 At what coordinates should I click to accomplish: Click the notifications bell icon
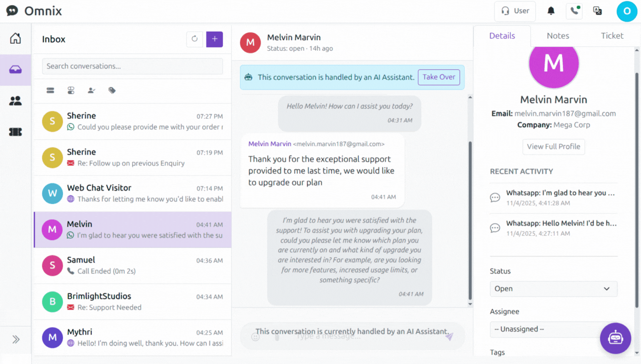click(551, 11)
